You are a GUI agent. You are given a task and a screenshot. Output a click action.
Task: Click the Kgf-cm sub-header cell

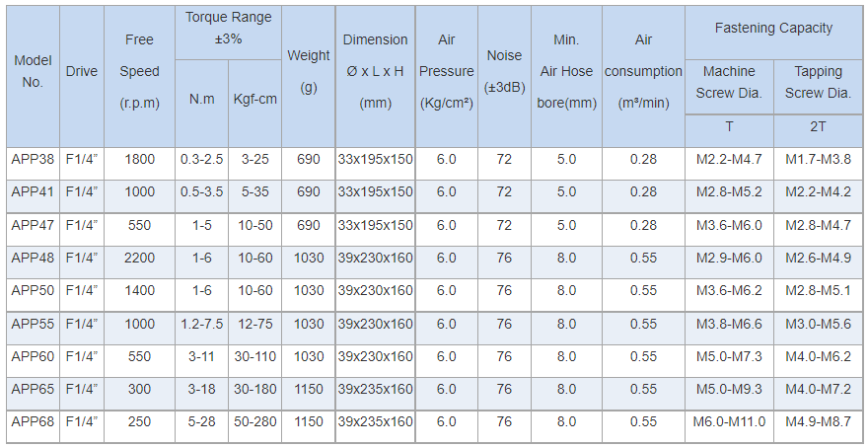point(254,99)
